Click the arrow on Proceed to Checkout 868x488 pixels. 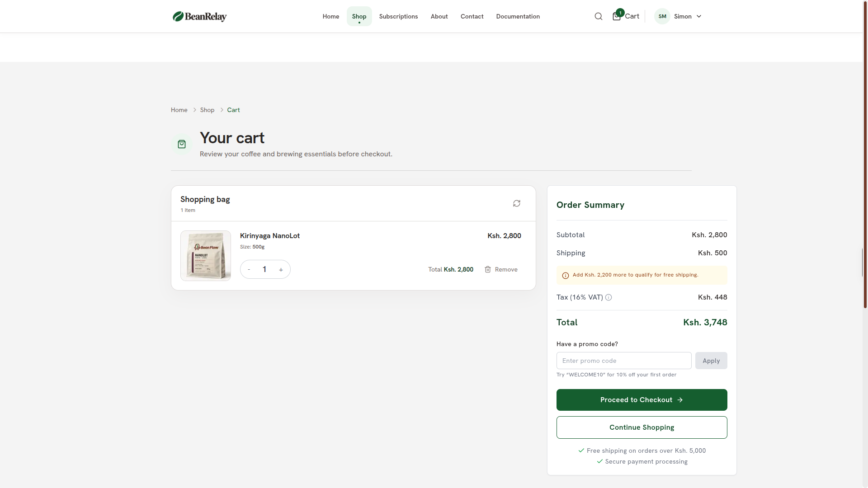click(680, 400)
